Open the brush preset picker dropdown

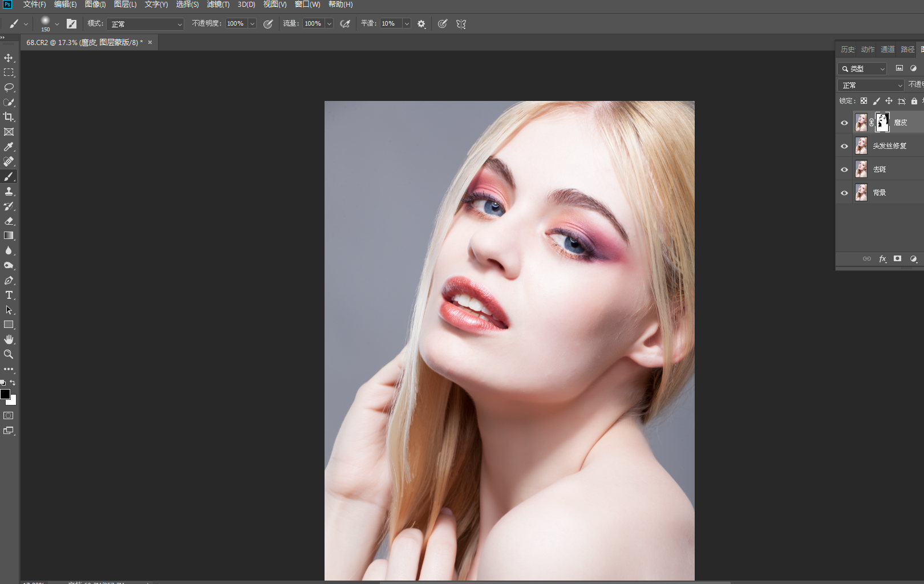click(x=57, y=24)
